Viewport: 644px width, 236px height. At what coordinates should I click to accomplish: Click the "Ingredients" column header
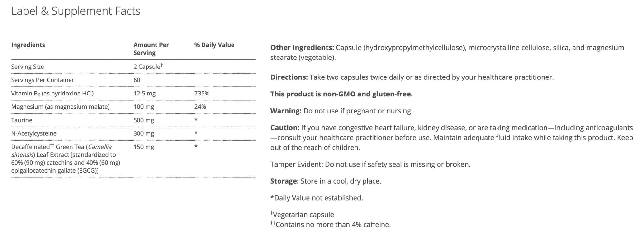pyautogui.click(x=28, y=45)
